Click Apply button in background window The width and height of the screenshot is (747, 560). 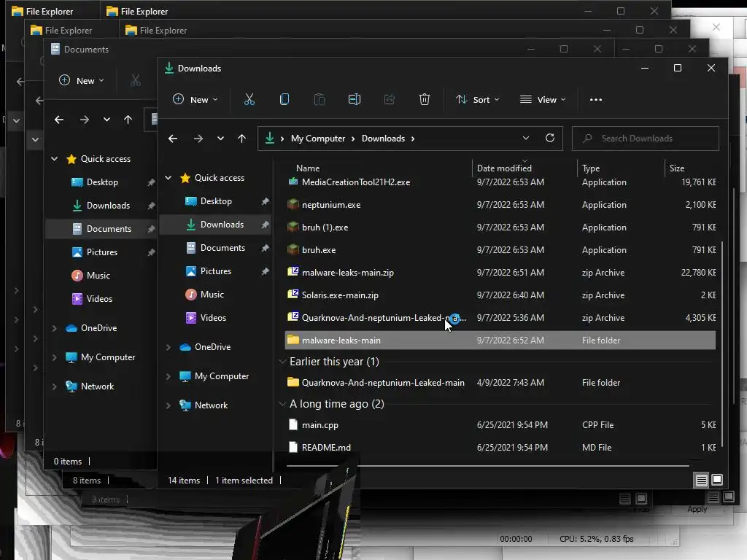tap(697, 510)
